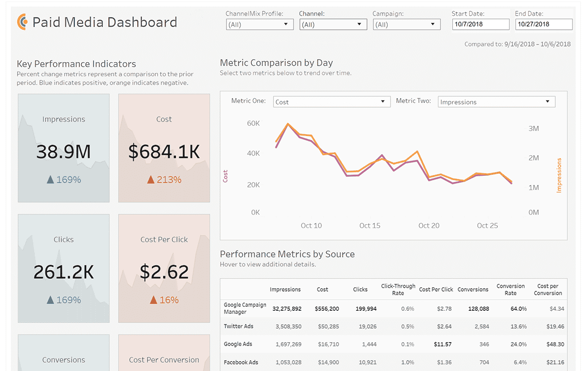Click the 3,508,350 impressions value
Image resolution: width=588 pixels, height=371 pixels.
[x=289, y=326]
